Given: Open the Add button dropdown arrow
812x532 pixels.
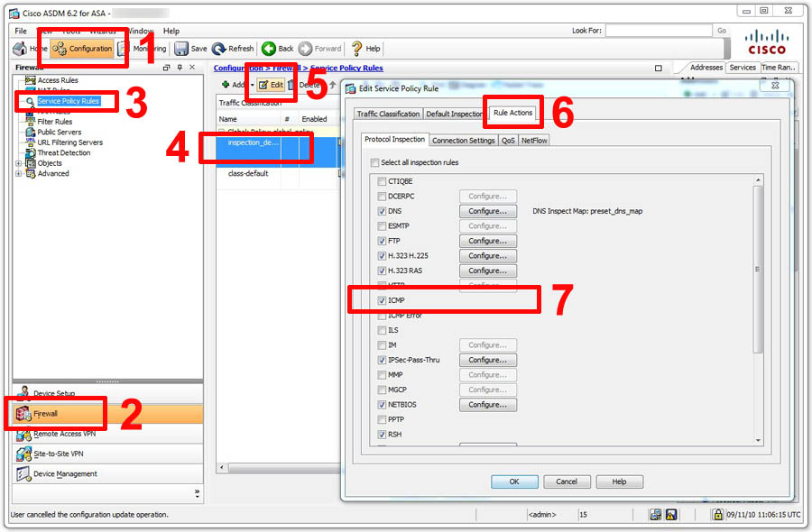Looking at the screenshot, I should click(x=253, y=85).
